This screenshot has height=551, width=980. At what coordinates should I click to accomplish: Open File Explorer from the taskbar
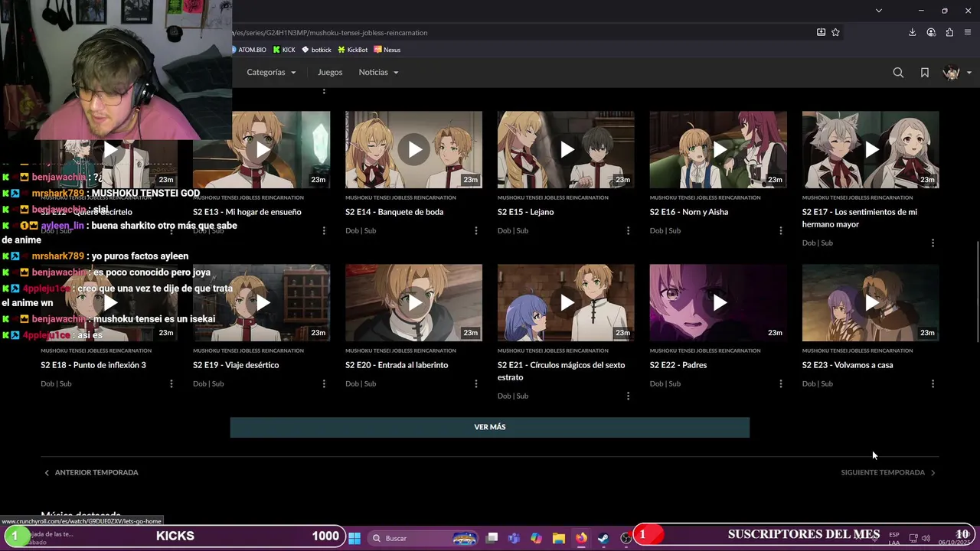[559, 538]
